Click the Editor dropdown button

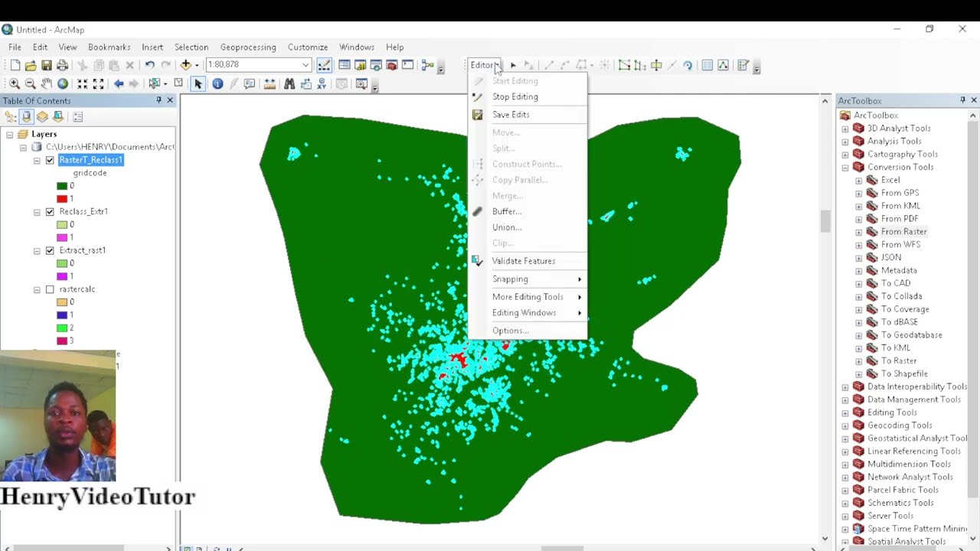click(485, 65)
